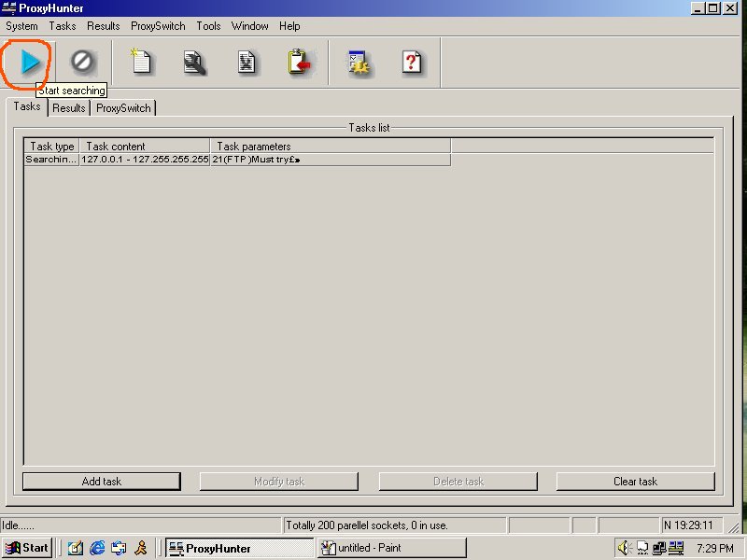Switch to the Results tab

click(x=69, y=108)
